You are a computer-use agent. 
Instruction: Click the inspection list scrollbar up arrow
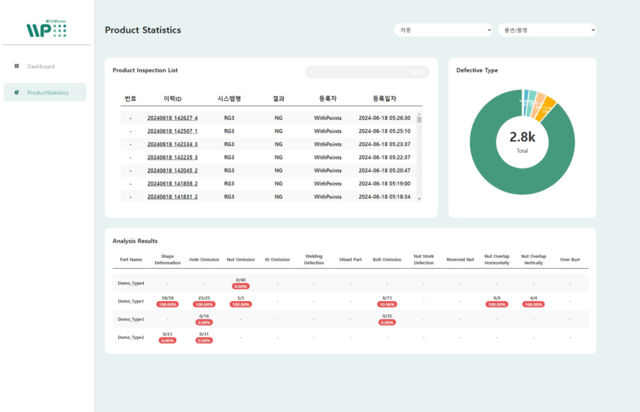coord(420,115)
